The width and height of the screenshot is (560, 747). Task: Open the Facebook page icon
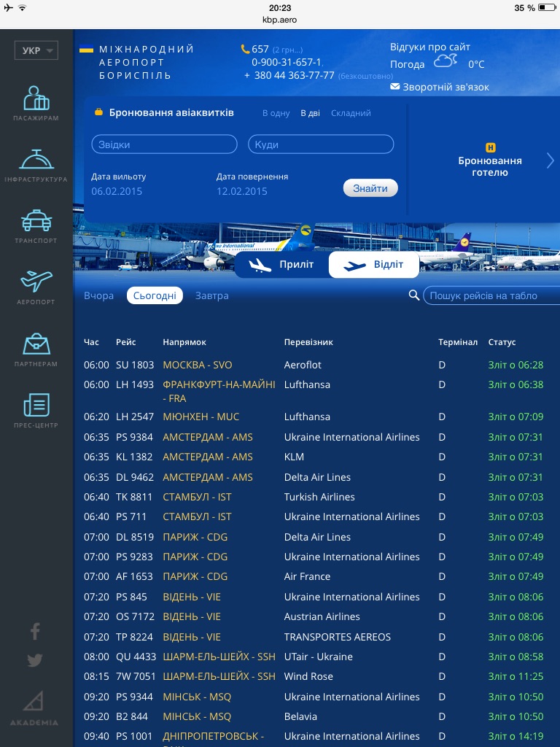tap(35, 631)
